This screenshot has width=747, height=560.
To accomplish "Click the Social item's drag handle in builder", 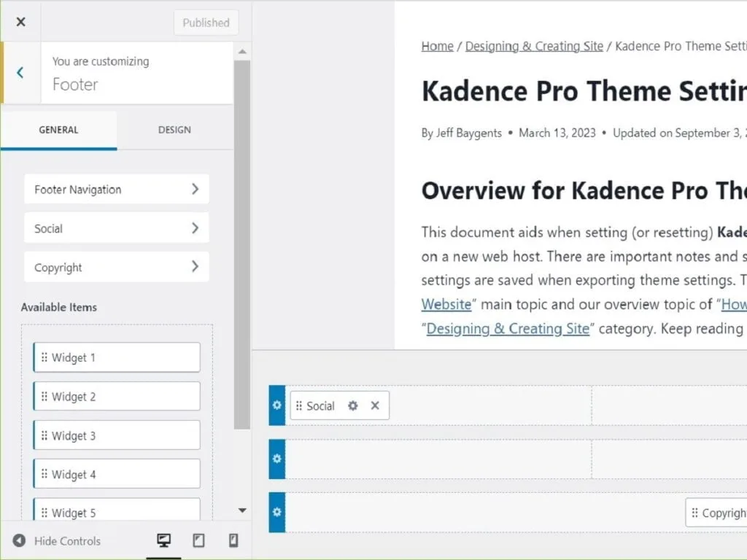I will (298, 405).
